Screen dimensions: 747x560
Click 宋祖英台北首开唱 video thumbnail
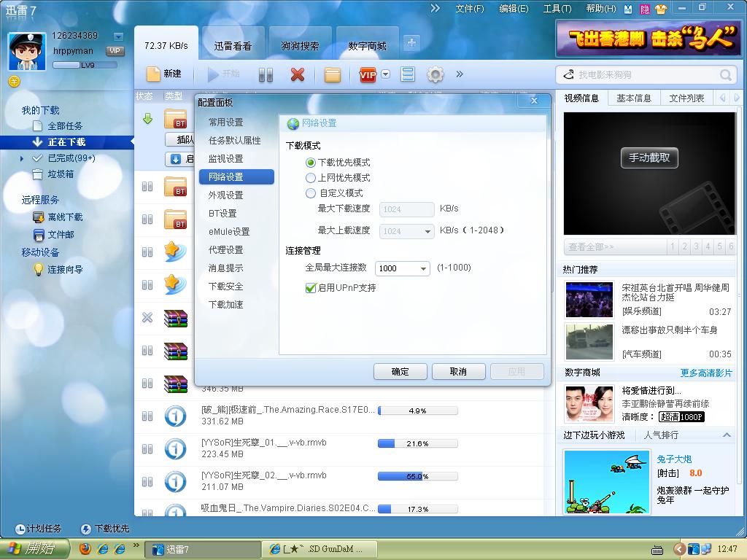[589, 300]
